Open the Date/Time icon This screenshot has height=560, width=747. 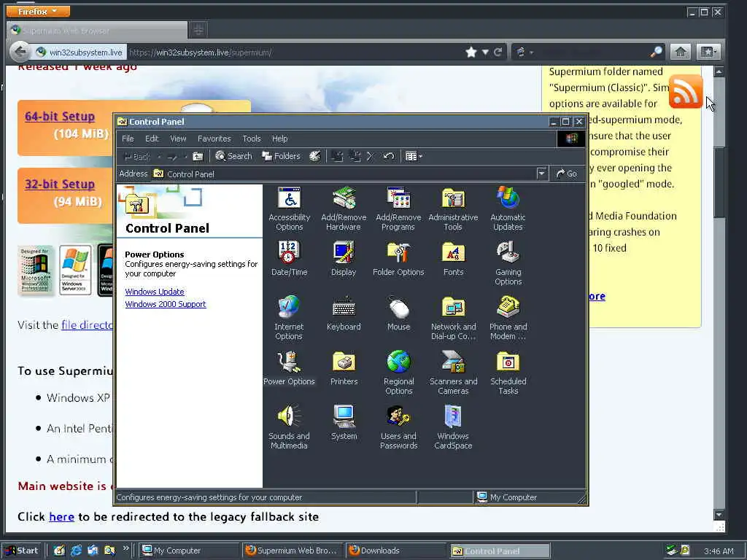(289, 259)
